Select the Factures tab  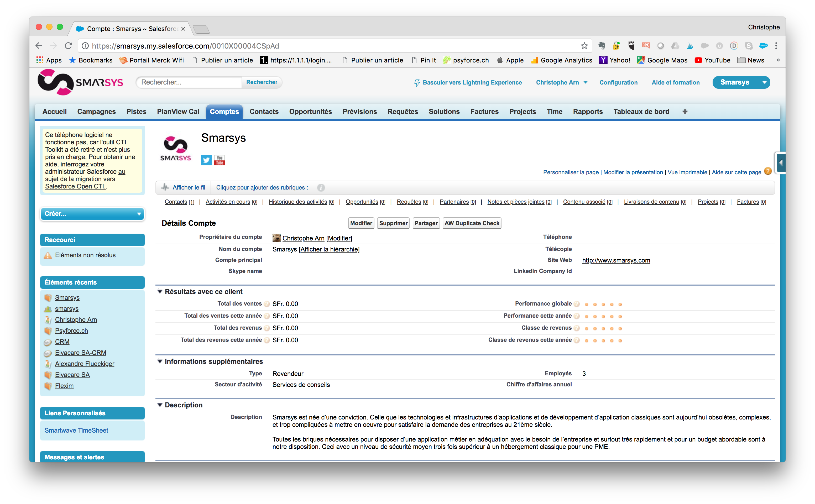click(484, 112)
